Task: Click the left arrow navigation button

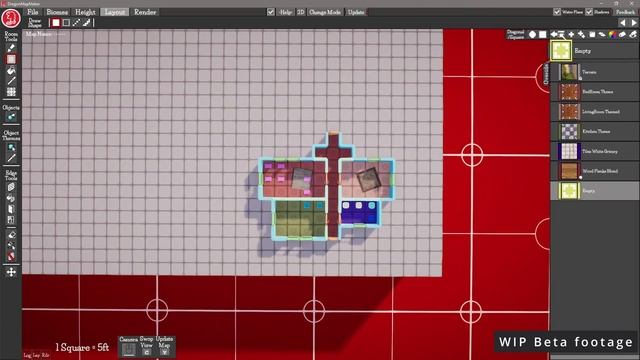Action: [622, 23]
